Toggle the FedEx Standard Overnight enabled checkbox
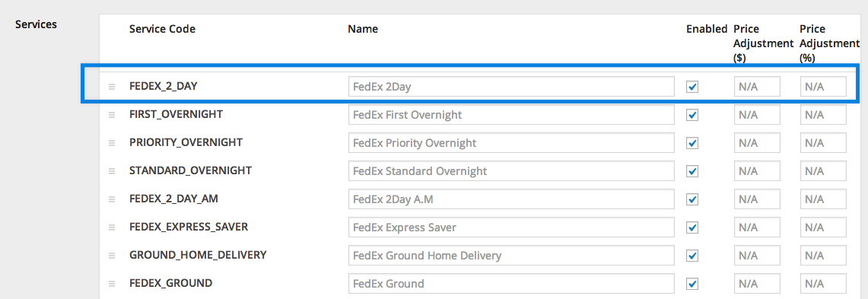Viewport: 868px width, 299px height. pyautogui.click(x=692, y=172)
